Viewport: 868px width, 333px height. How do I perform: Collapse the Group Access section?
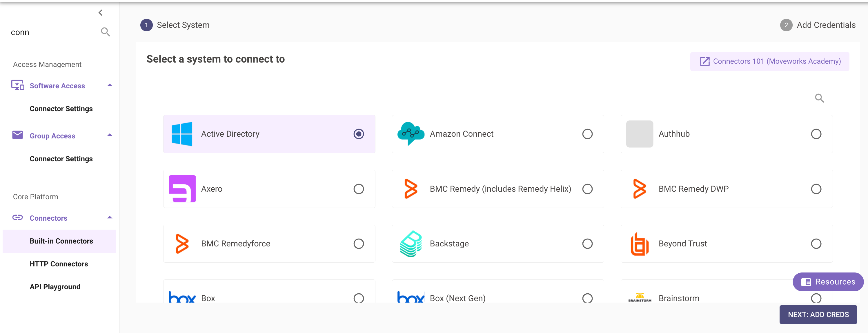point(110,135)
